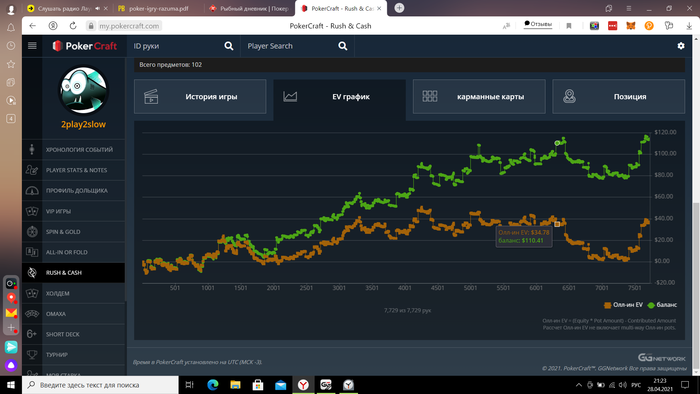Open Windows notification center
700x394 pixels.
[686, 385]
